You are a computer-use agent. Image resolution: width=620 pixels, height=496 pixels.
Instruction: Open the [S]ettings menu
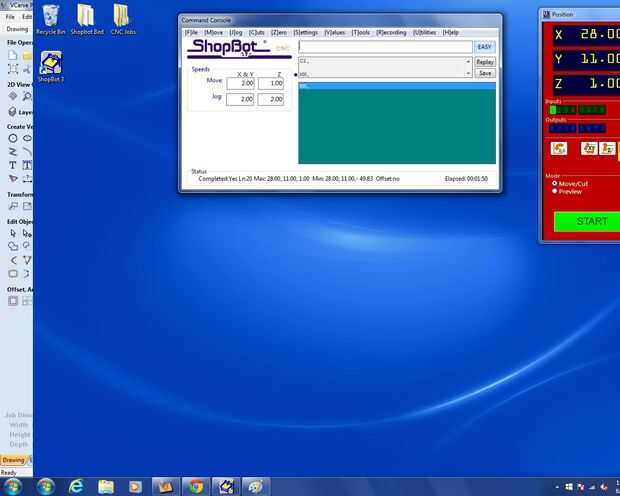[305, 32]
